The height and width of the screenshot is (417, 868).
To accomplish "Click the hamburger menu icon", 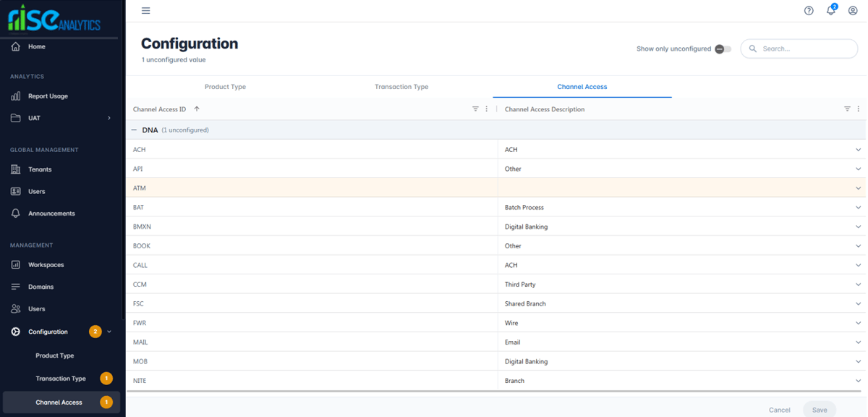I will (145, 11).
